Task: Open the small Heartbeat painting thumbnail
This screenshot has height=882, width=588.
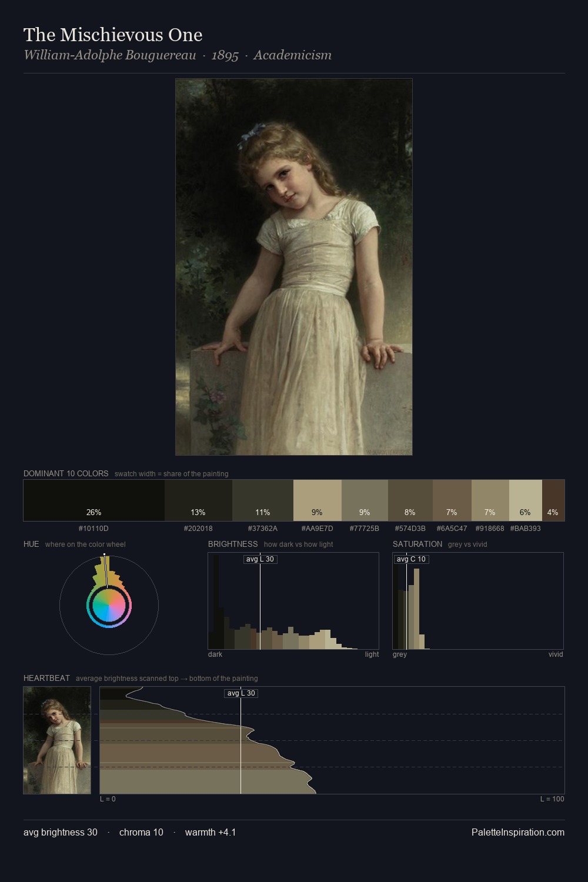Action: tap(57, 740)
